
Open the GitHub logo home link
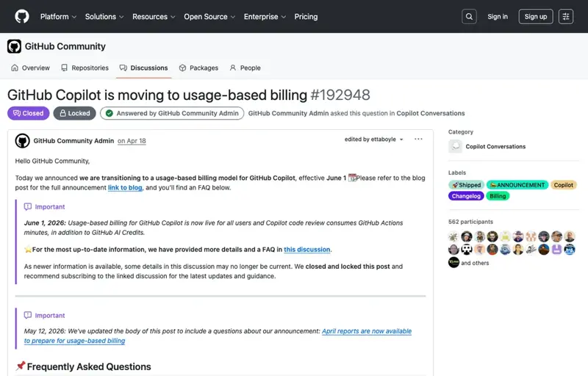point(22,16)
